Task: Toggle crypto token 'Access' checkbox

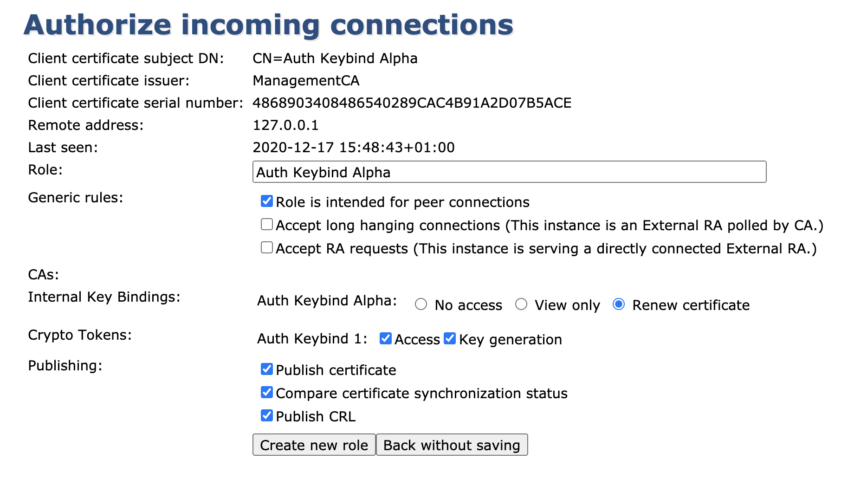Action: [386, 339]
